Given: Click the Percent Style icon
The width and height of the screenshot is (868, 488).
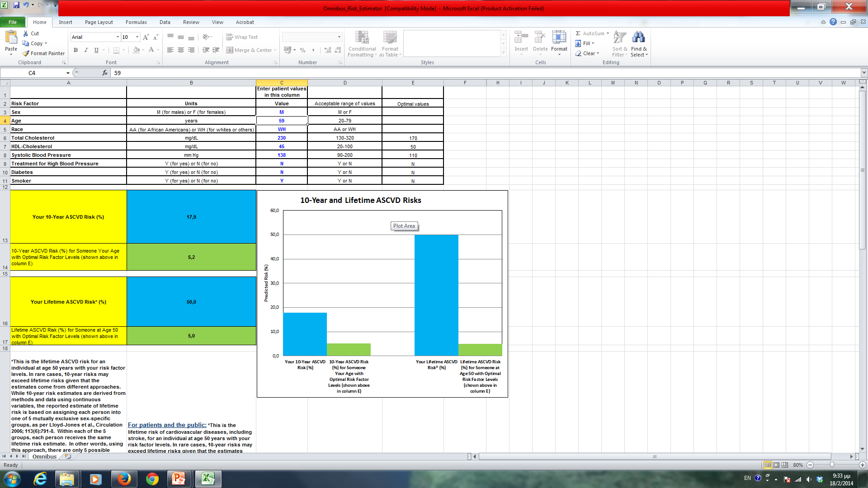Looking at the screenshot, I should [x=303, y=50].
